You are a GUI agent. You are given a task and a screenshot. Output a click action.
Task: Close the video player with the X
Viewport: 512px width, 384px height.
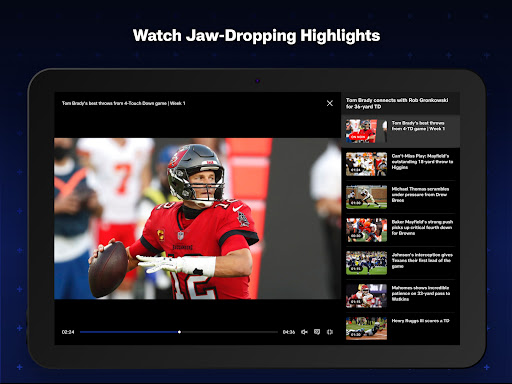[330, 103]
